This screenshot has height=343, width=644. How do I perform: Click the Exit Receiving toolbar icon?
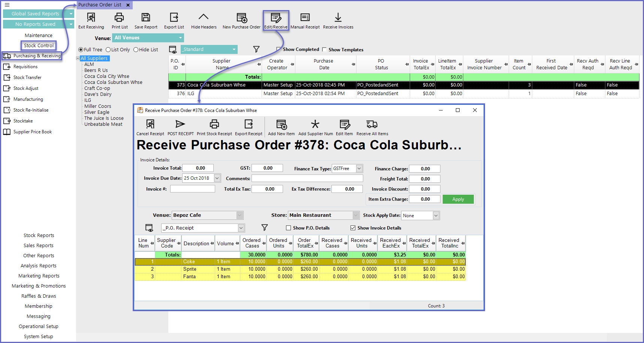91,17
